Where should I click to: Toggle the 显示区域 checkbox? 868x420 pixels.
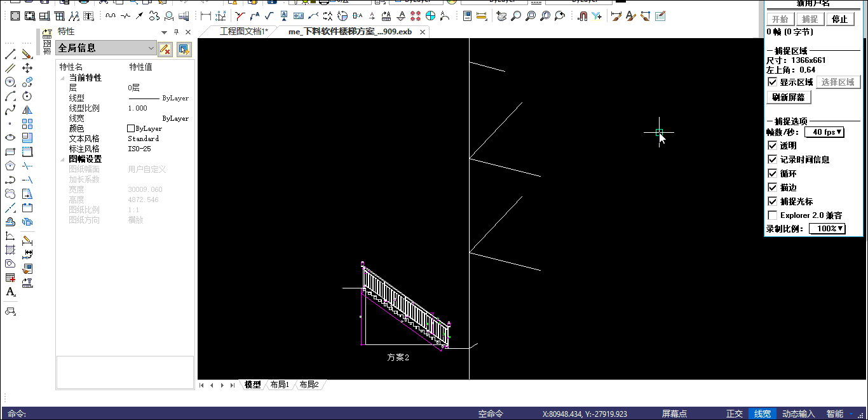point(773,83)
